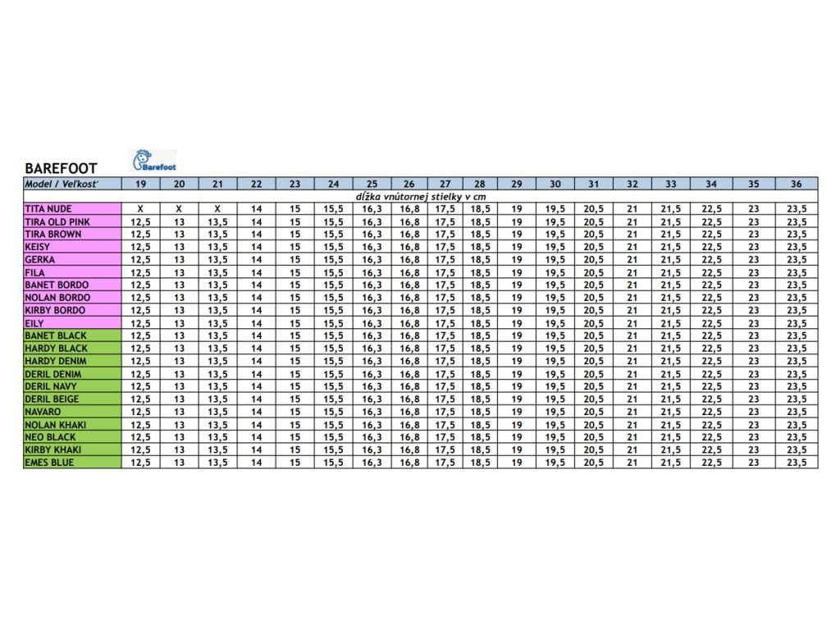Click the BAREFOOT title text
Viewport: 840px width, 630px height.
(x=61, y=168)
